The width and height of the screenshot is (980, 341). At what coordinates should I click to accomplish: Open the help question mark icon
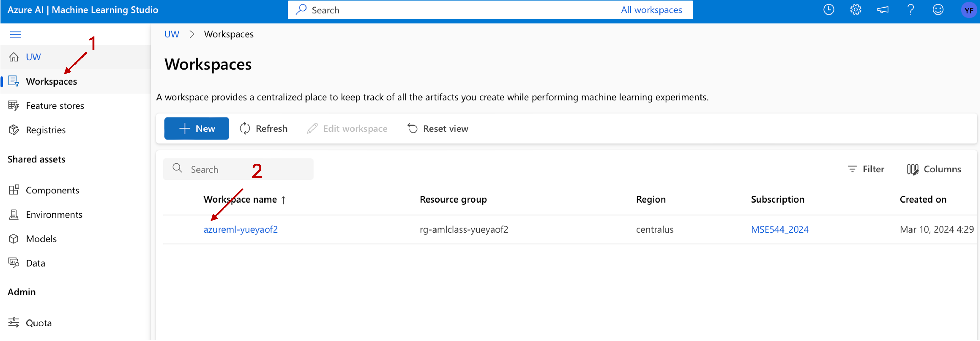click(910, 10)
